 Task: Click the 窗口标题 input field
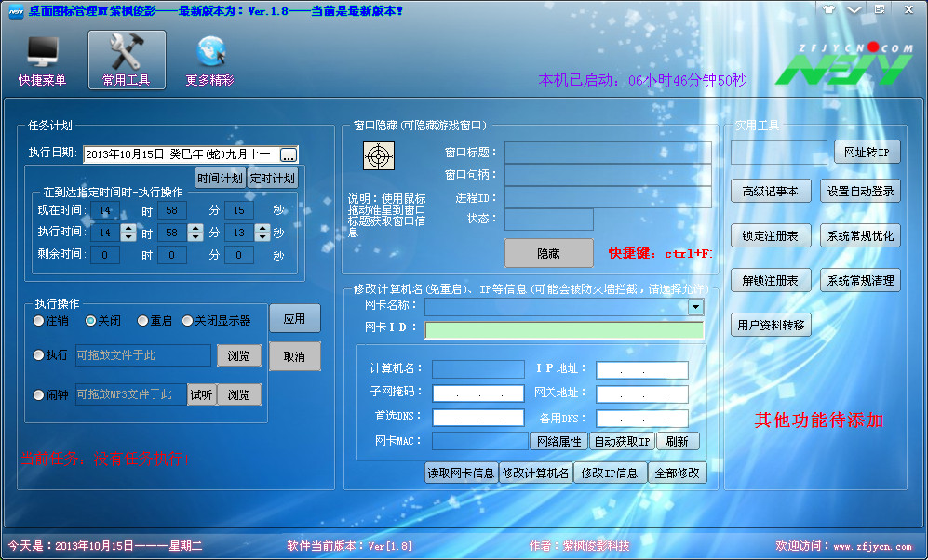607,152
